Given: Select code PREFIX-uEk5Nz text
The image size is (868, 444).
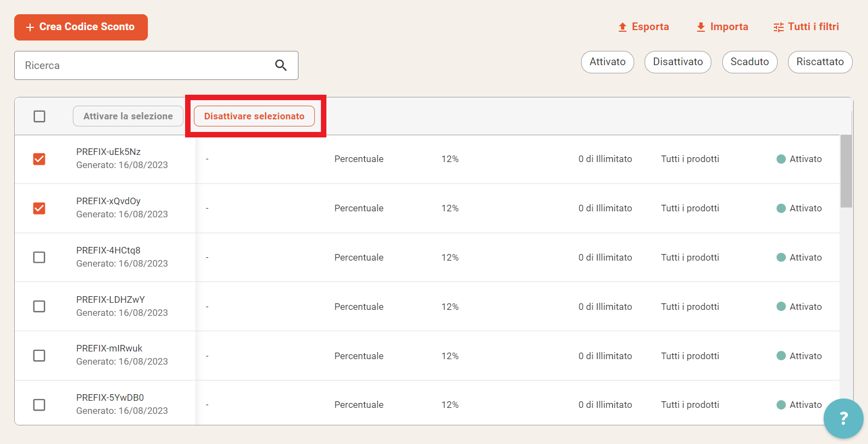Looking at the screenshot, I should tap(108, 152).
